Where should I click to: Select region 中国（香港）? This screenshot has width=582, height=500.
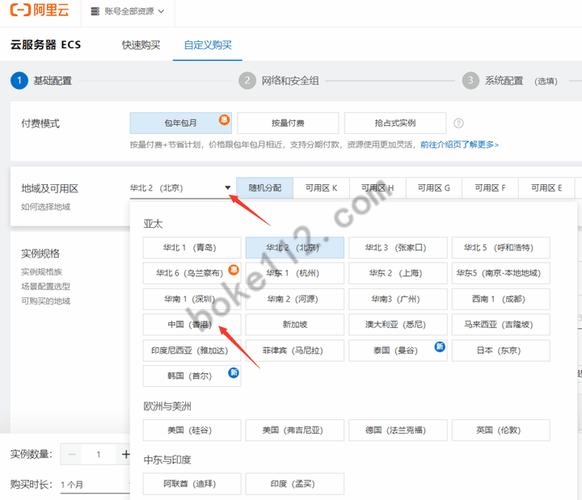192,324
